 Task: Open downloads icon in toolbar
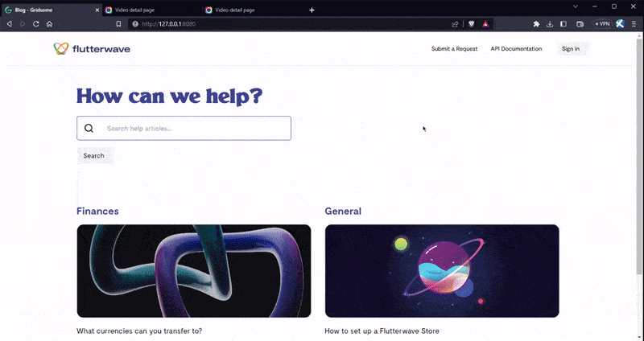tap(550, 24)
